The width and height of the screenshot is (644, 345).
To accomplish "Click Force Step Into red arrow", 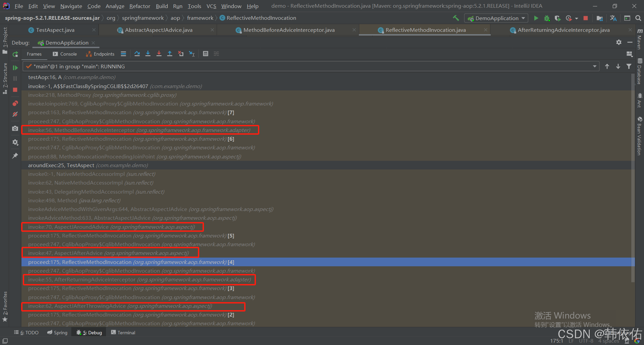I will [159, 54].
